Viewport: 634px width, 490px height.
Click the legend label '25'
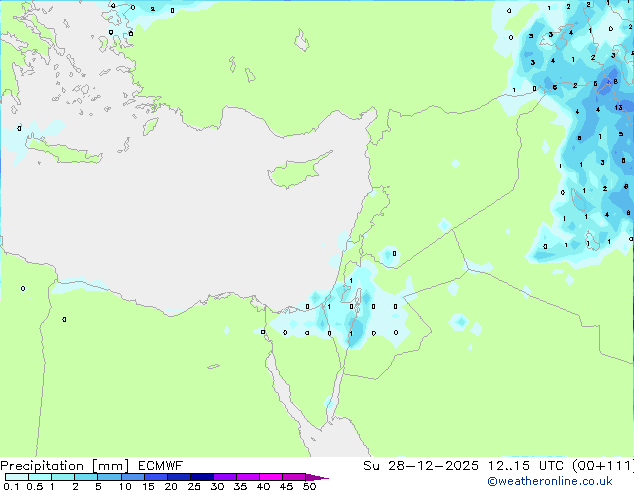(x=194, y=486)
